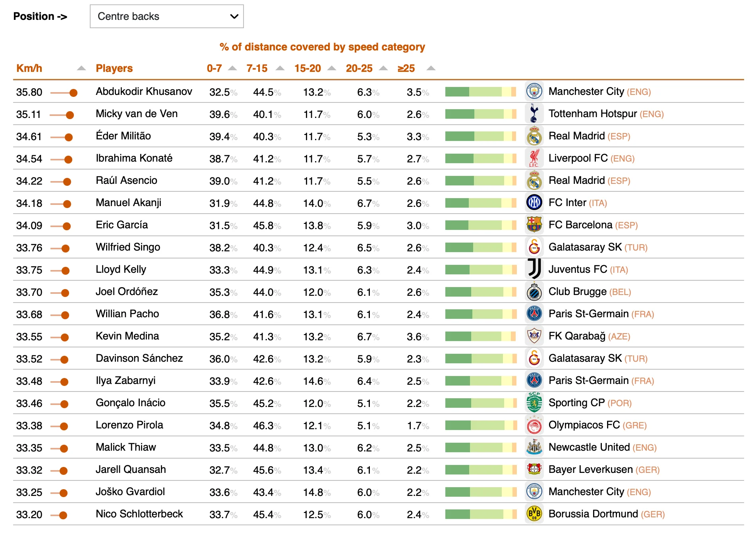This screenshot has width=756, height=538.
Task: Click the Liverpool FC crest icon
Action: (x=534, y=158)
